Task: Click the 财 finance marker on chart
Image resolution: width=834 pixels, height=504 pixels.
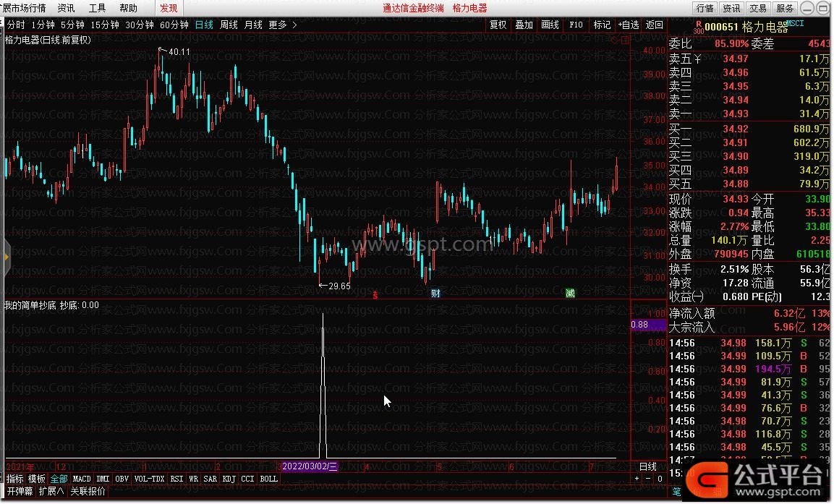Action: coord(435,293)
